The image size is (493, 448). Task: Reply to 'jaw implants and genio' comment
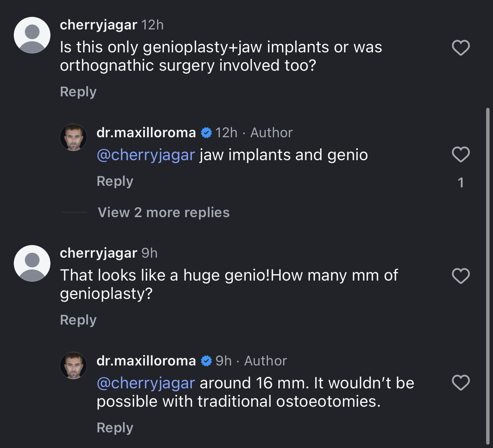coord(115,181)
